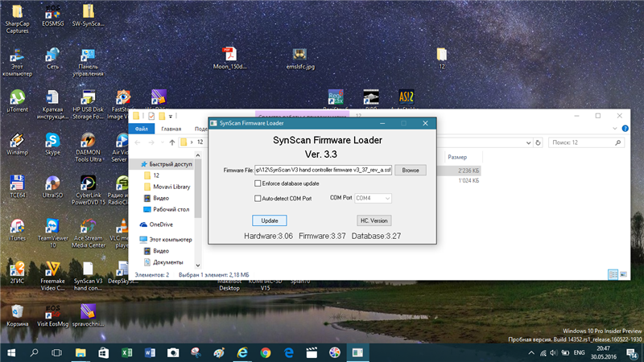The image size is (644, 362).
Task: Launch Excel from the taskbar
Action: 126,352
